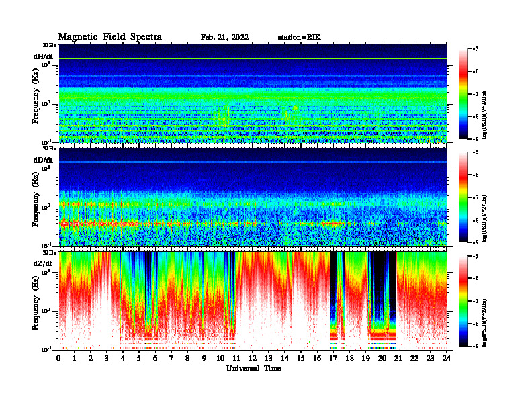Click hour 24 tick label on time axis
Screen dimensions: 532x411
pos(447,359)
